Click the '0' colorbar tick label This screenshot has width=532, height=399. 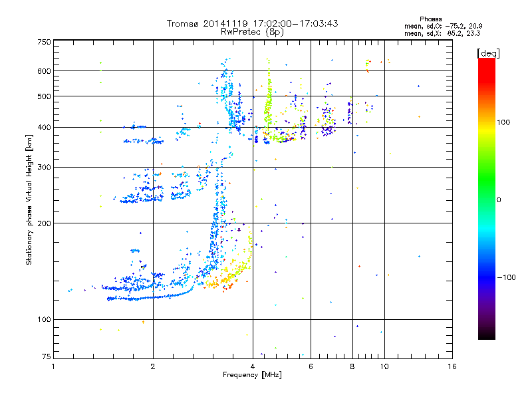point(499,200)
